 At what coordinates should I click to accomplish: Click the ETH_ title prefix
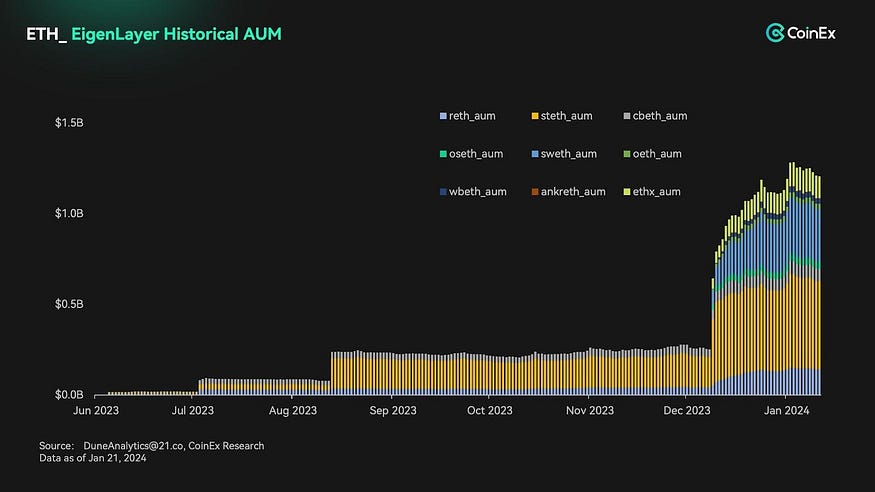point(46,34)
